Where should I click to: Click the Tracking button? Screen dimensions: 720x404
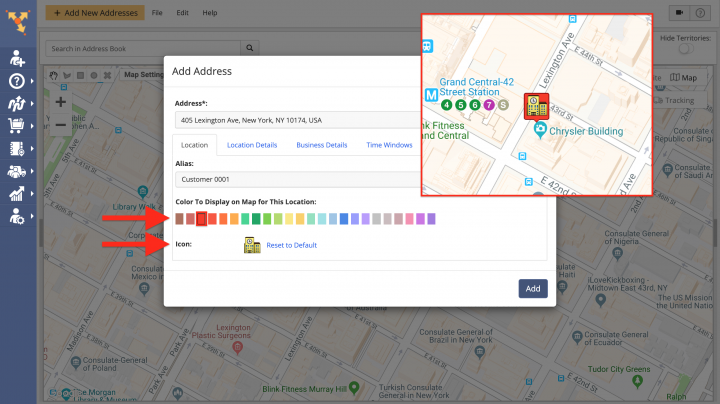point(674,101)
